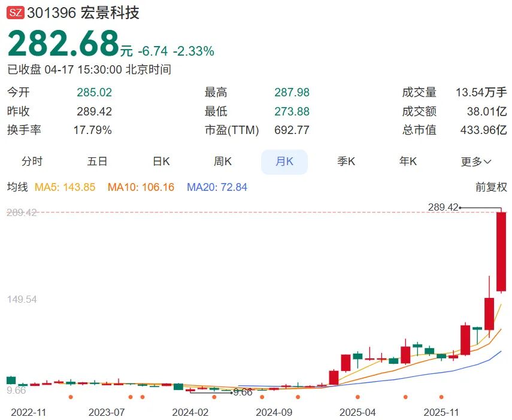Click the orange event dot above 2025-11
The height and width of the screenshot is (420, 512).
pyautogui.click(x=441, y=397)
